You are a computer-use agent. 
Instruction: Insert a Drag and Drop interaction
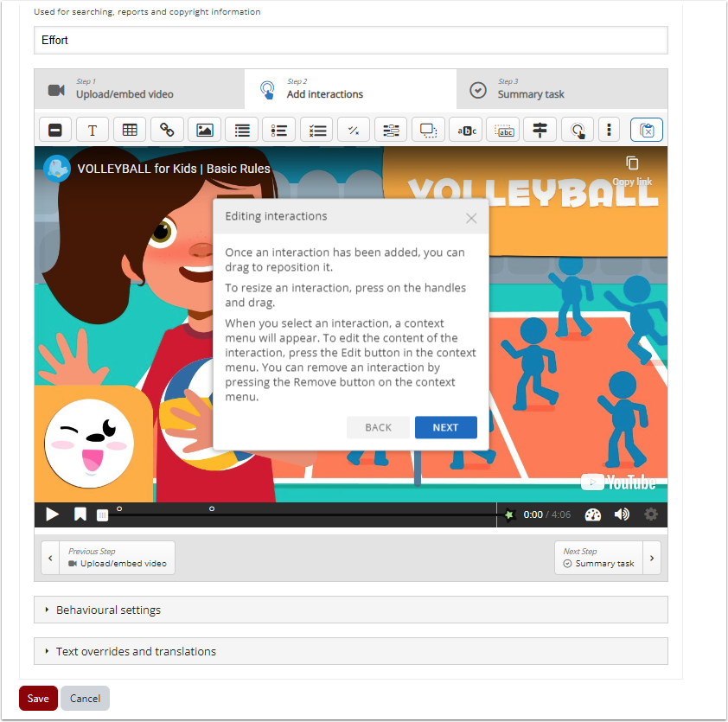[428, 130]
